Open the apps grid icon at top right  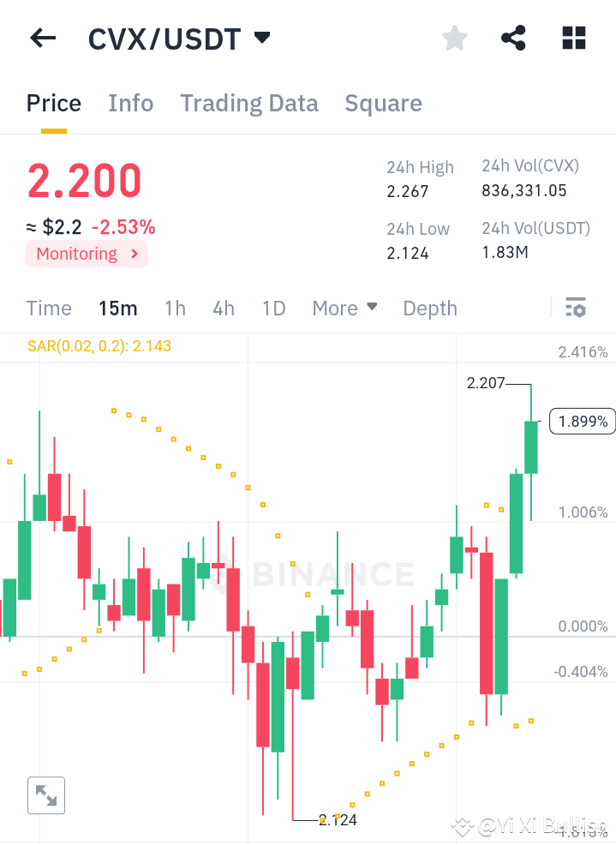pos(572,38)
